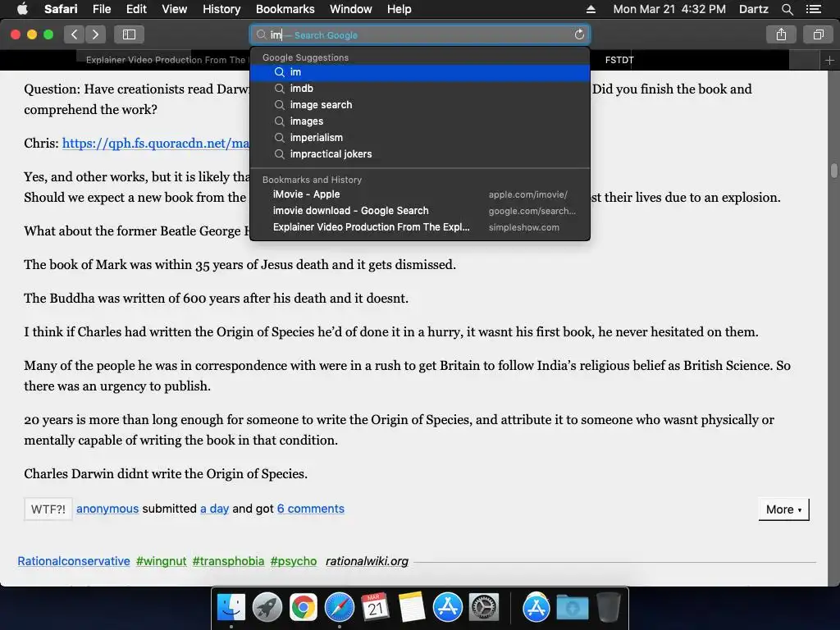
Task: Switch to the Explainer Video Production tab
Action: click(x=165, y=60)
